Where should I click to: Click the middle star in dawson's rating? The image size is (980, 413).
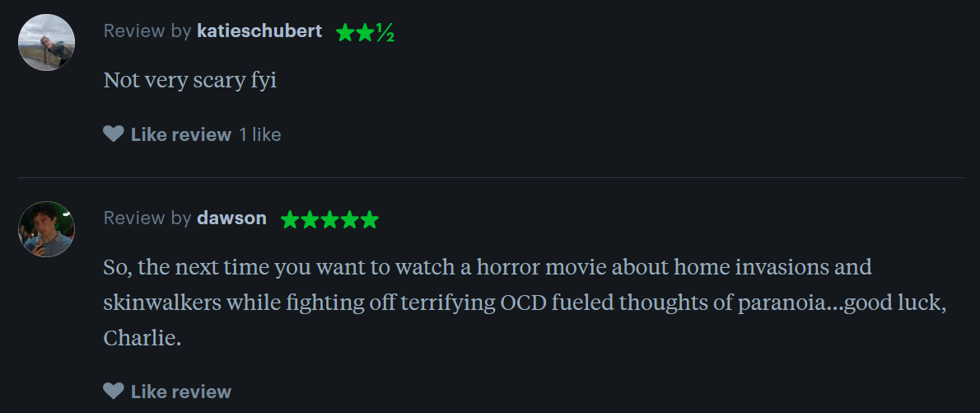[329, 220]
